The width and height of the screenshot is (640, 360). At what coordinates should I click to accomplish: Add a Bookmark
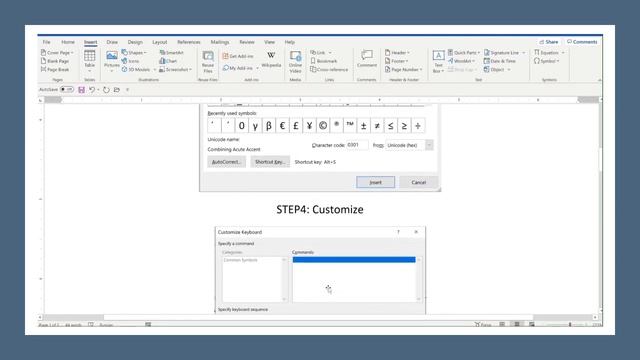pos(324,61)
